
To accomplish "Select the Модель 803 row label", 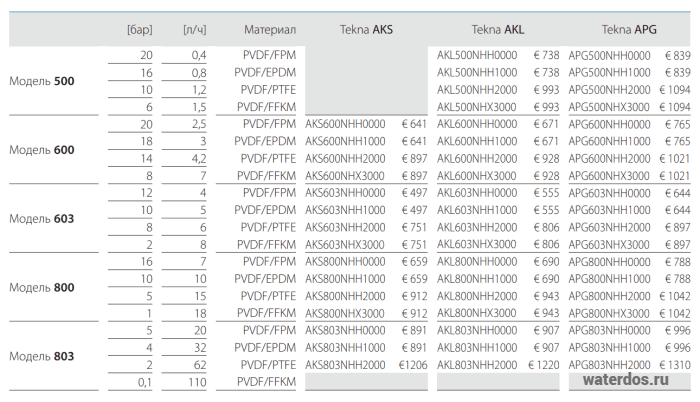I will click(x=42, y=356).
